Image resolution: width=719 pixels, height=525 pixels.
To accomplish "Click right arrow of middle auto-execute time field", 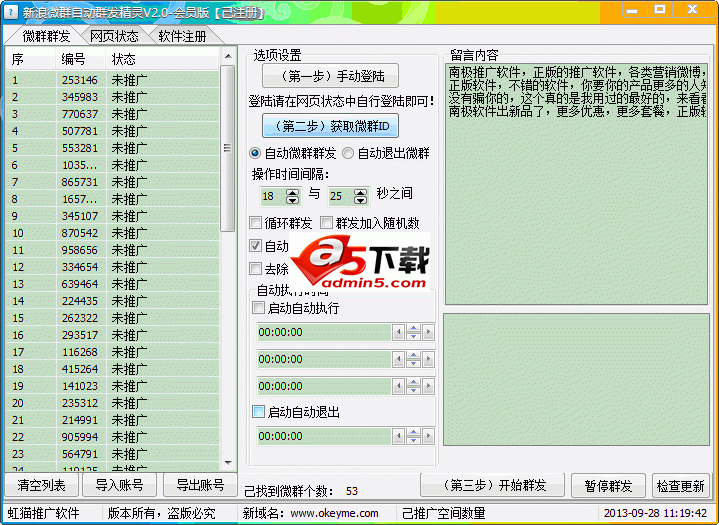I will (x=428, y=359).
